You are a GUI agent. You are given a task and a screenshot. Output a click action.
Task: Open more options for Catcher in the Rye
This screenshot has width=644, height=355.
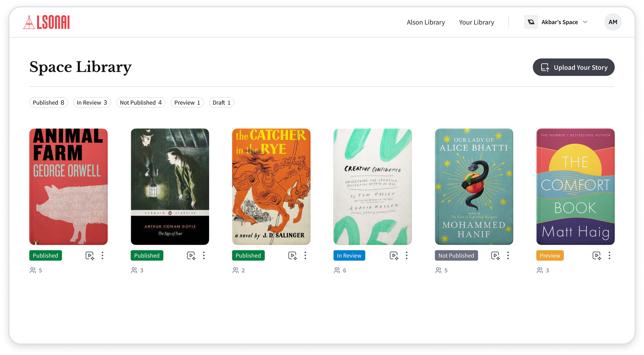(305, 256)
